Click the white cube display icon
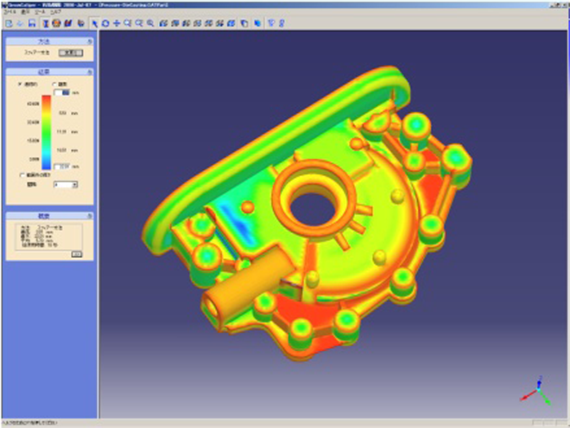570x428 pixels. (x=245, y=23)
